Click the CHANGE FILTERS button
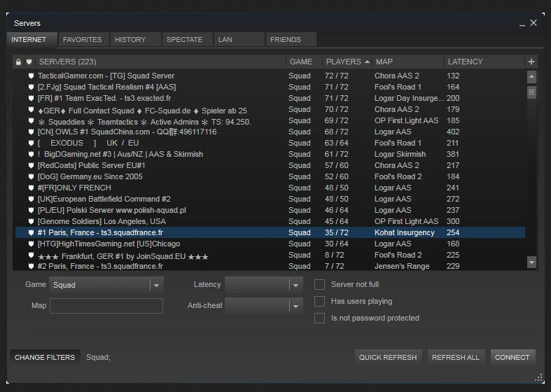Viewport: 551px width, 392px height. click(x=45, y=357)
